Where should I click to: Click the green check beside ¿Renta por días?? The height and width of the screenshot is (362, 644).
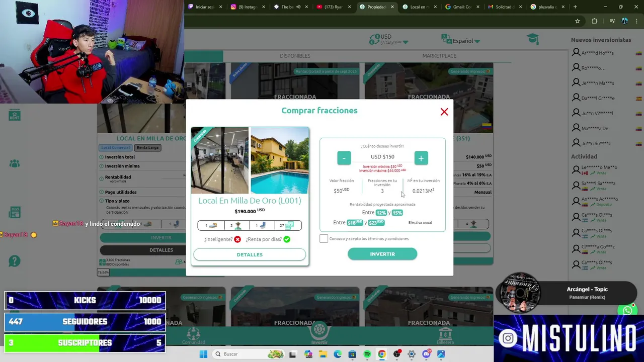[x=287, y=239]
